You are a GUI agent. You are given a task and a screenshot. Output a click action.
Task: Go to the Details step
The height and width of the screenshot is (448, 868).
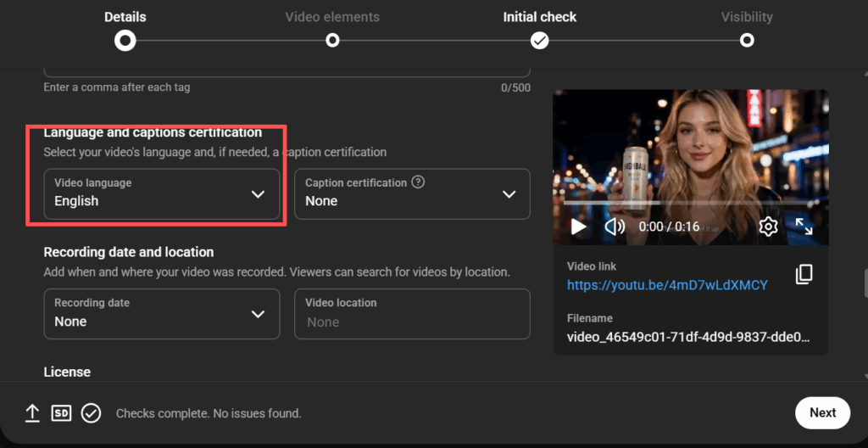pyautogui.click(x=125, y=40)
